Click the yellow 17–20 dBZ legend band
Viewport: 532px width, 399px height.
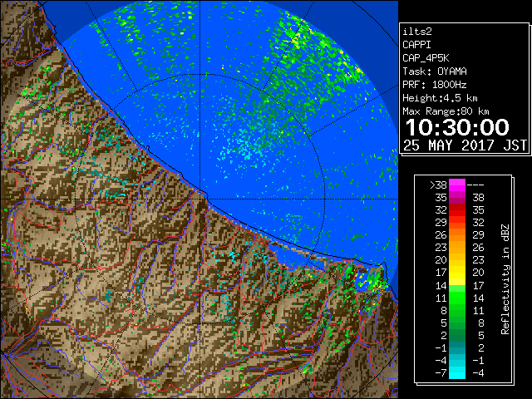[457, 273]
